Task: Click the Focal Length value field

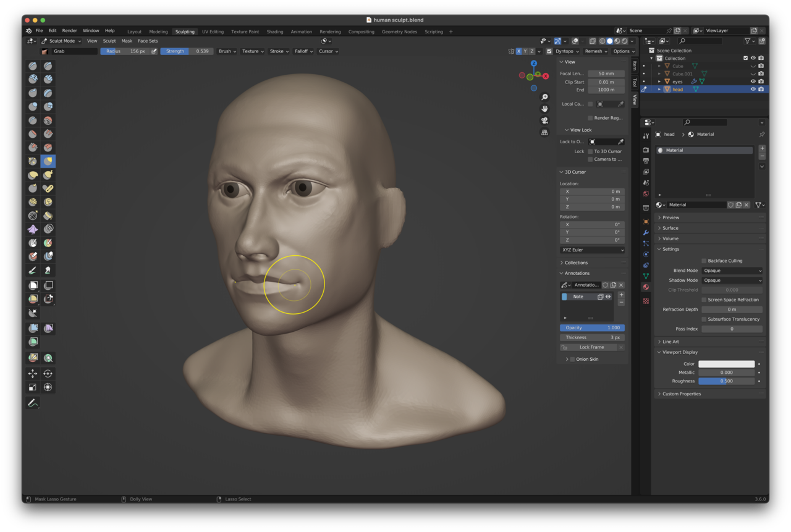Action: (606, 74)
